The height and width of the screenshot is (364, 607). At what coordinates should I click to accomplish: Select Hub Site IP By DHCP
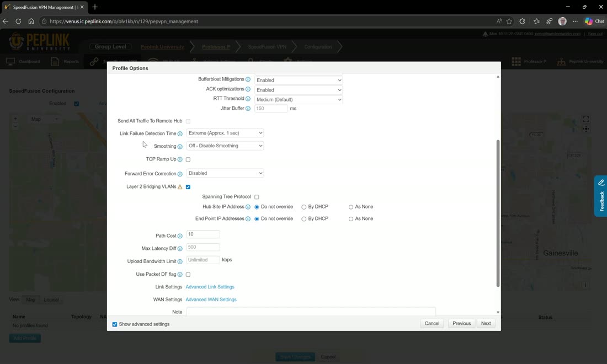coord(304,207)
